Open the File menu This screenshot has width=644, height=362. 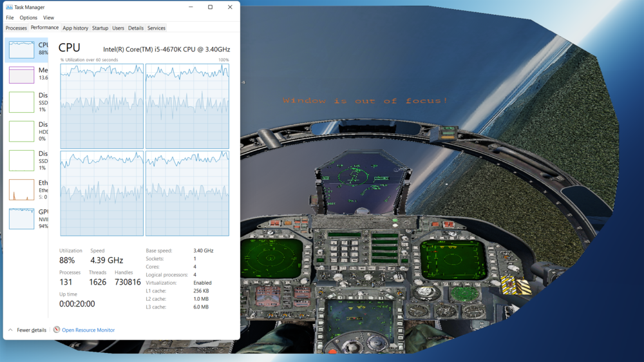[x=10, y=17]
